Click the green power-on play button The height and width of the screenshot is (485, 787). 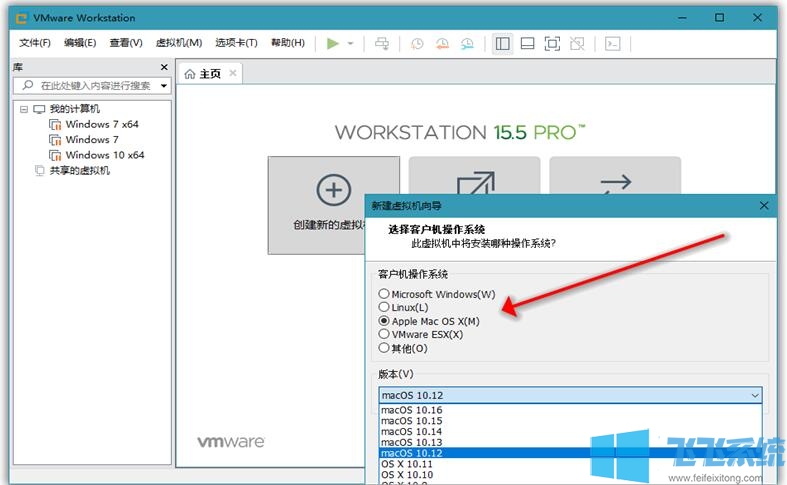(x=332, y=44)
